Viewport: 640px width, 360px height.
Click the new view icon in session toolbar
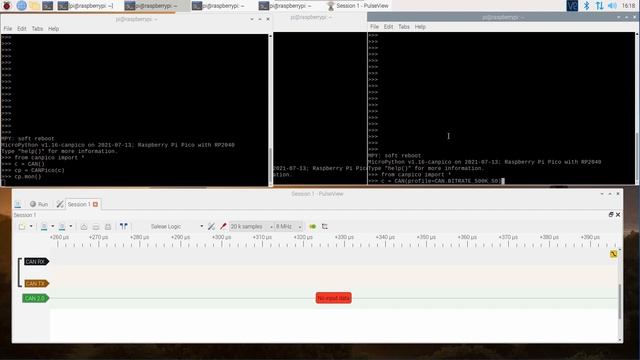tap(22, 227)
